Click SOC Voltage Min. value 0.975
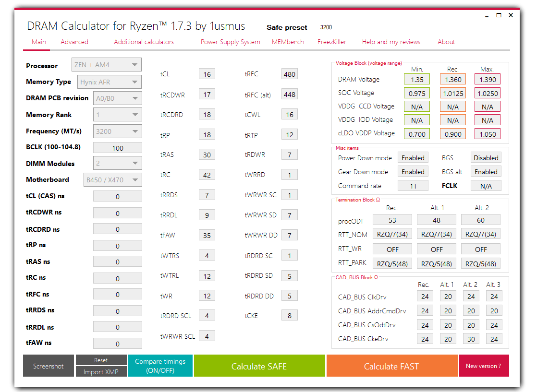The height and width of the screenshot is (392, 549). click(x=416, y=94)
